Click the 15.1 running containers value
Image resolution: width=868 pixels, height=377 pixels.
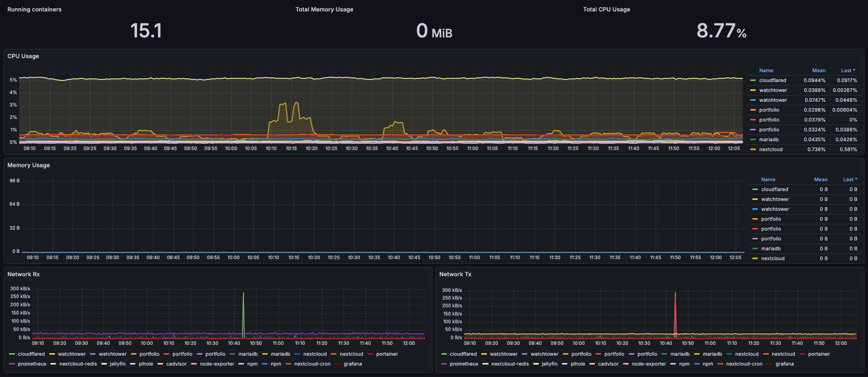[146, 31]
